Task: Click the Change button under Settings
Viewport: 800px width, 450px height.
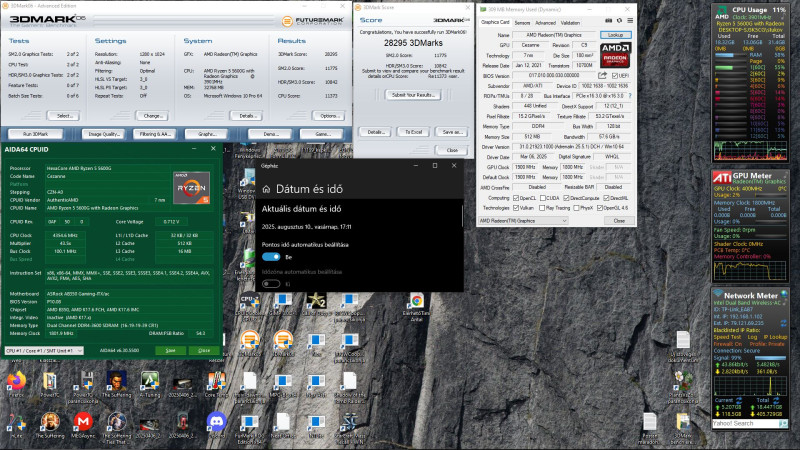Action: (152, 116)
